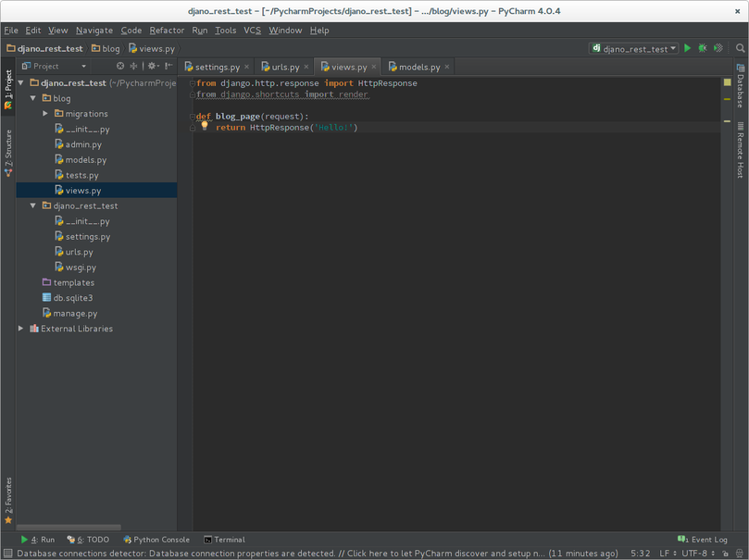Open the Project view selector dropdown
The width and height of the screenshot is (749, 560).
[x=54, y=66]
